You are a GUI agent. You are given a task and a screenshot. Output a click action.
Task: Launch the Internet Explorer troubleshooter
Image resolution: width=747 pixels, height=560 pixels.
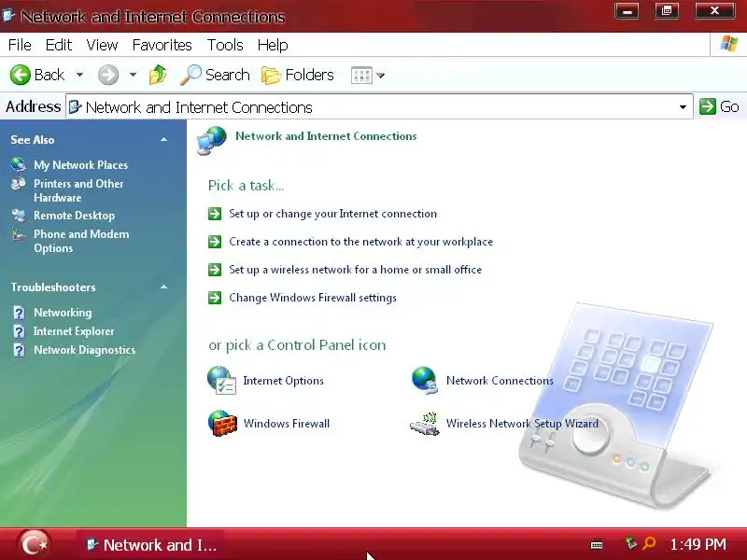coord(74,331)
